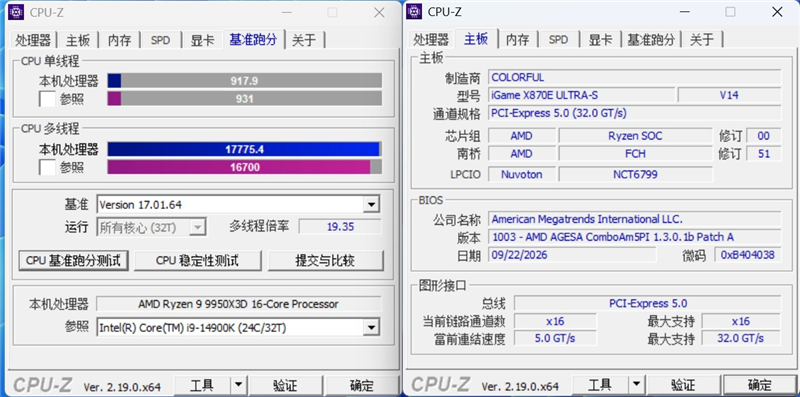Start CPU 稳定性测试 button
The width and height of the screenshot is (800, 397).
[197, 260]
